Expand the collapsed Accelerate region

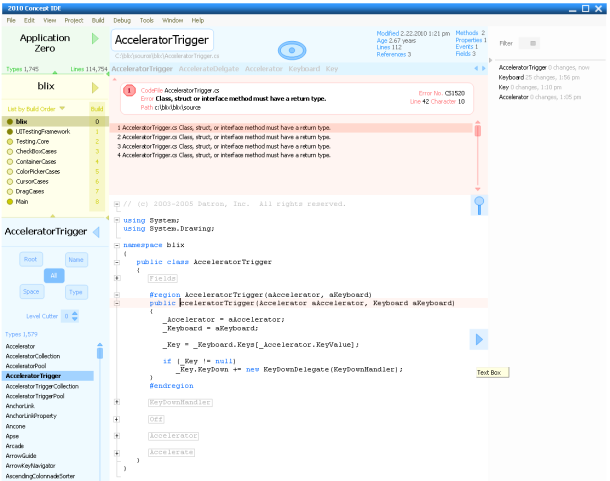[117, 453]
